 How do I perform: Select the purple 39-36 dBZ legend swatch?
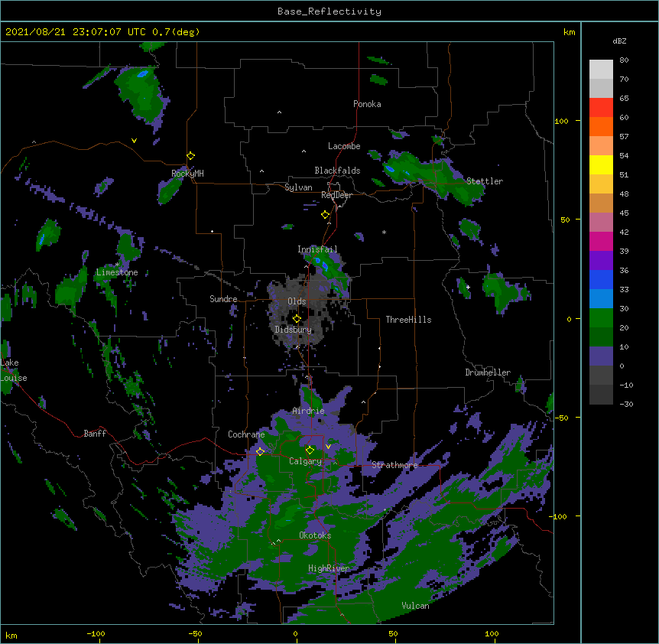tap(601, 261)
